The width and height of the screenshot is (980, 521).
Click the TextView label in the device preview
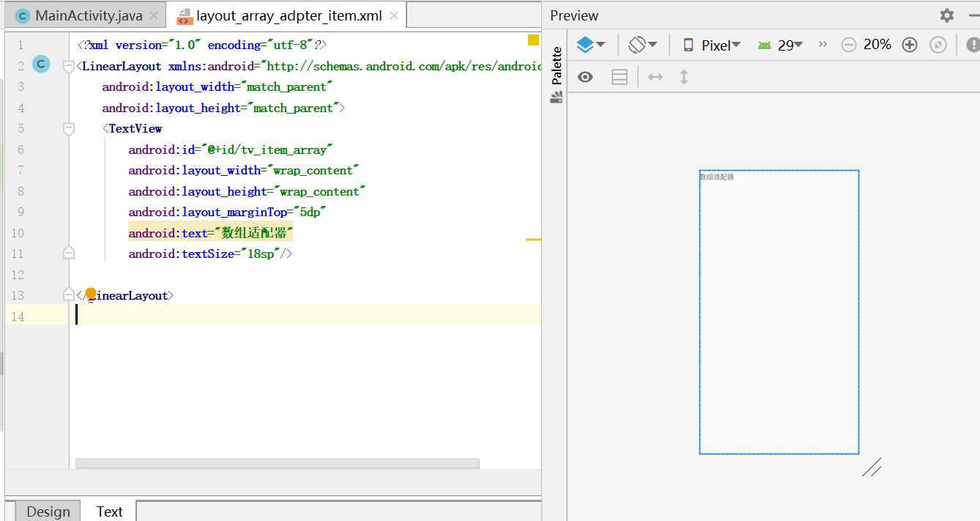(x=717, y=177)
